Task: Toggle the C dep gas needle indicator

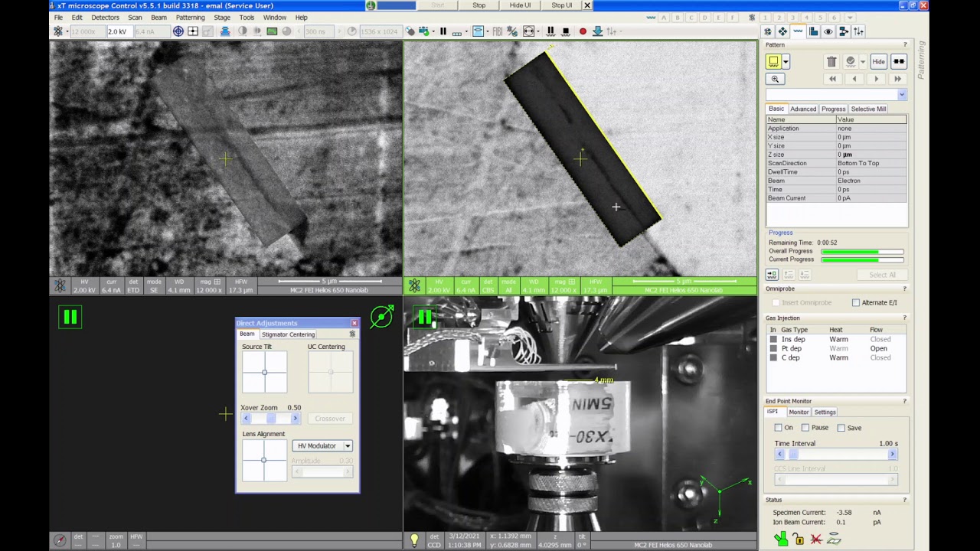Action: pos(773,357)
